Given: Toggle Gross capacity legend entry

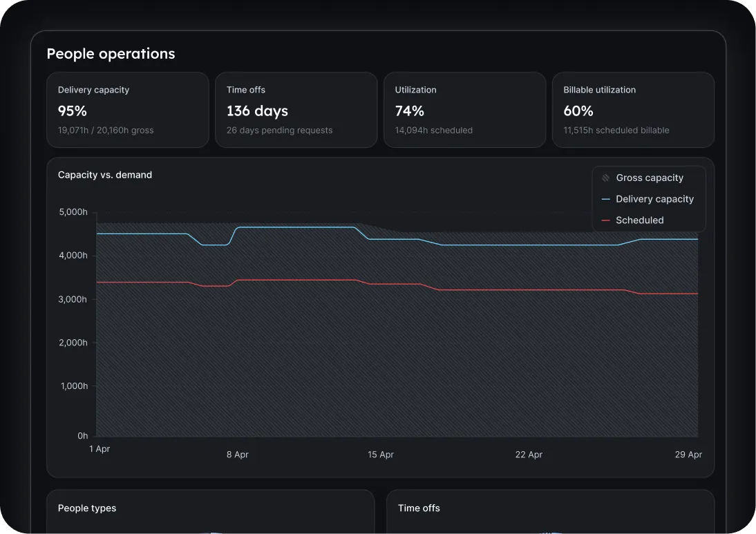Looking at the screenshot, I should point(643,178).
